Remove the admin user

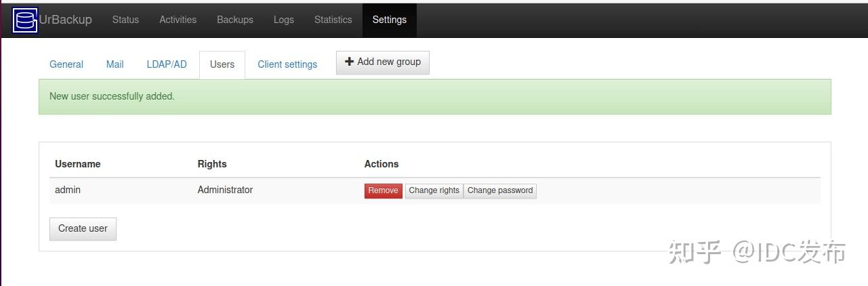[x=384, y=190]
